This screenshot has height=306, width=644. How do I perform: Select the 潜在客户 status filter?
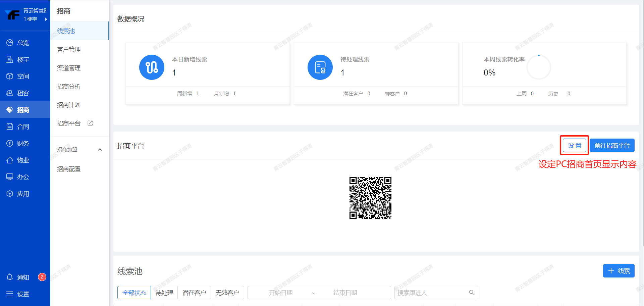(x=194, y=293)
